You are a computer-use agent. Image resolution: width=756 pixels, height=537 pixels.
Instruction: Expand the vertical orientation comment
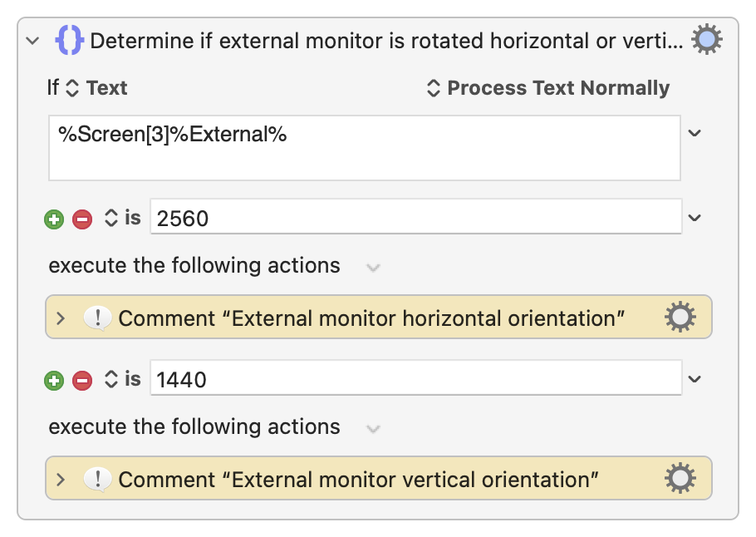click(61, 479)
